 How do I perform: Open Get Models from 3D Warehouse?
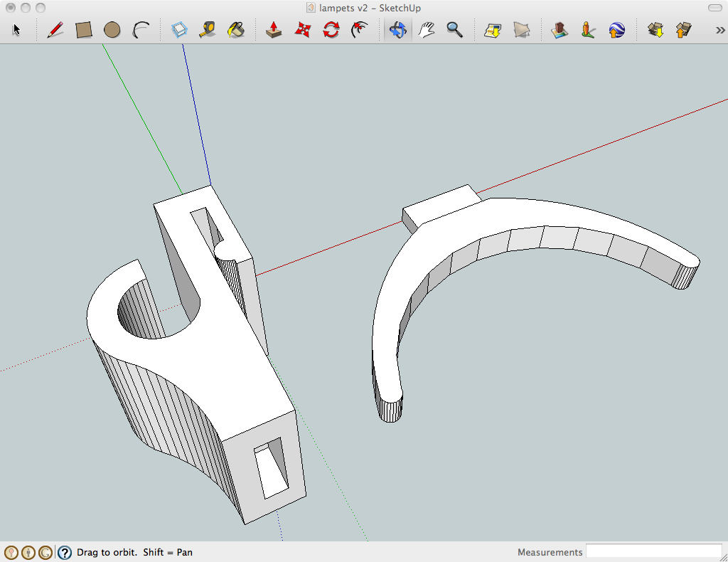point(655,30)
